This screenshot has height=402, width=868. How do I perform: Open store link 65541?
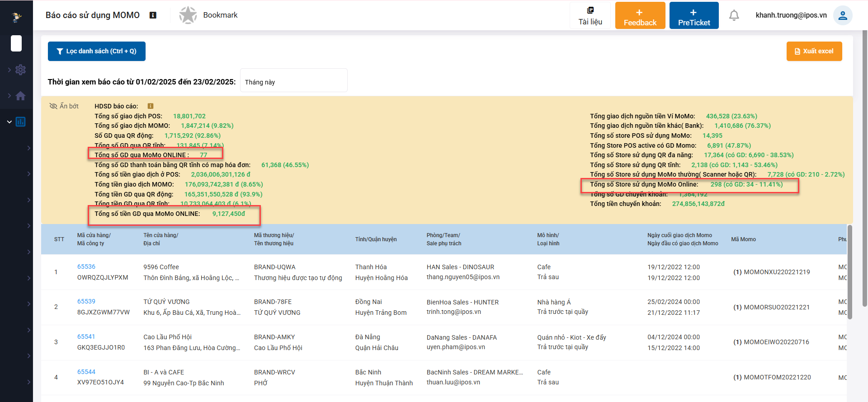86,337
